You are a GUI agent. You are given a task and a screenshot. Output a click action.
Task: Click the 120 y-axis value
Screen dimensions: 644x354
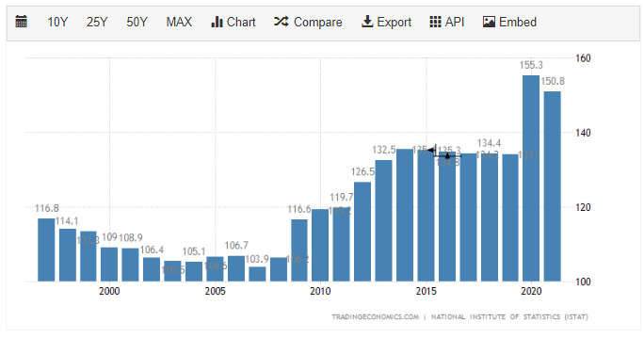point(583,207)
